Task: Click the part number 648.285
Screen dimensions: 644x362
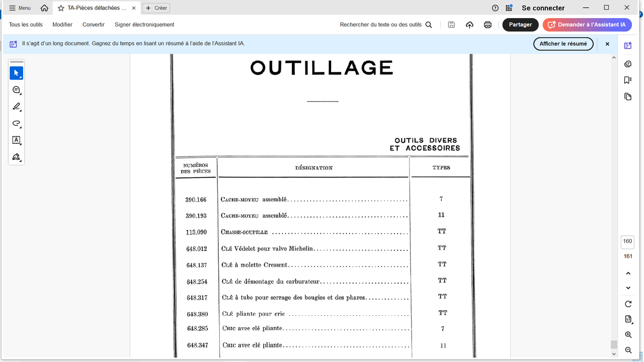Action: click(197, 329)
